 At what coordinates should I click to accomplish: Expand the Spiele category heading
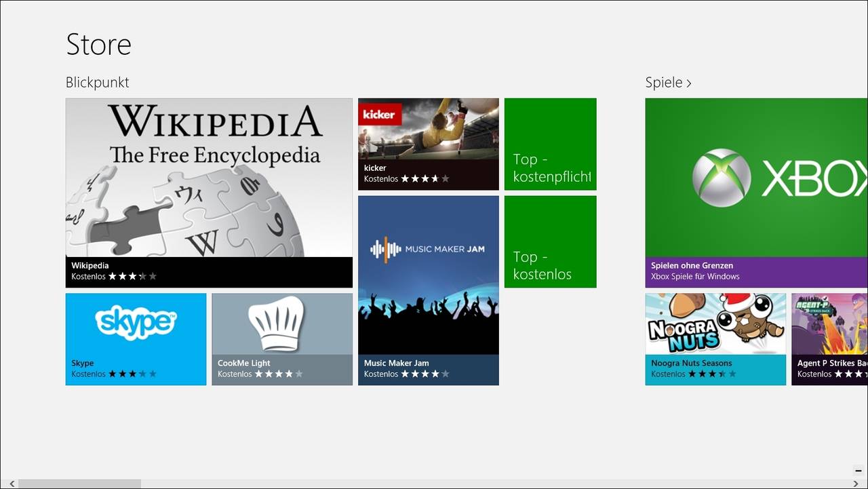(669, 83)
